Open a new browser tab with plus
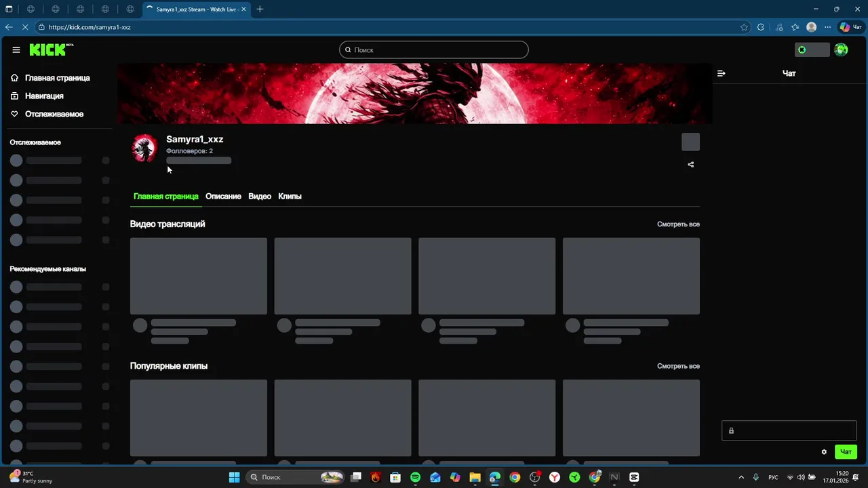 point(260,9)
